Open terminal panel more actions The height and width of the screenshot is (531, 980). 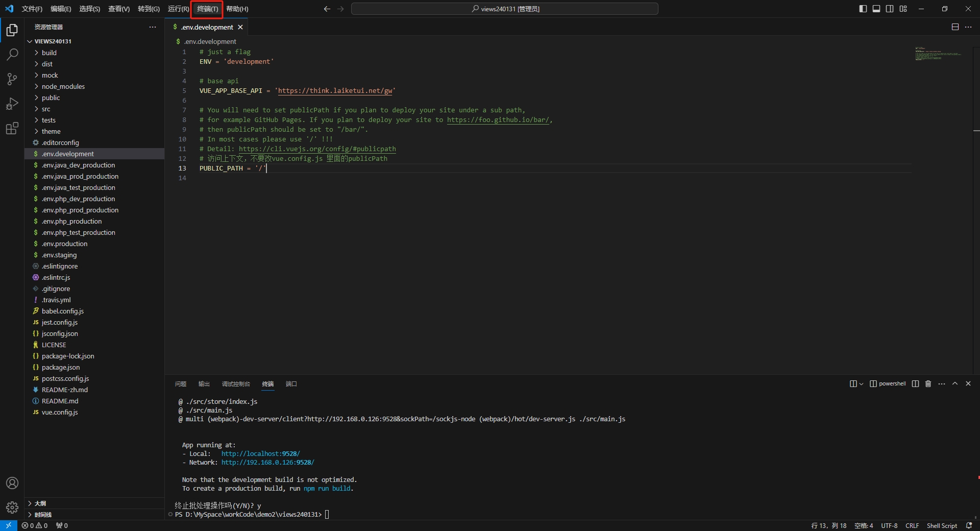coord(942,383)
